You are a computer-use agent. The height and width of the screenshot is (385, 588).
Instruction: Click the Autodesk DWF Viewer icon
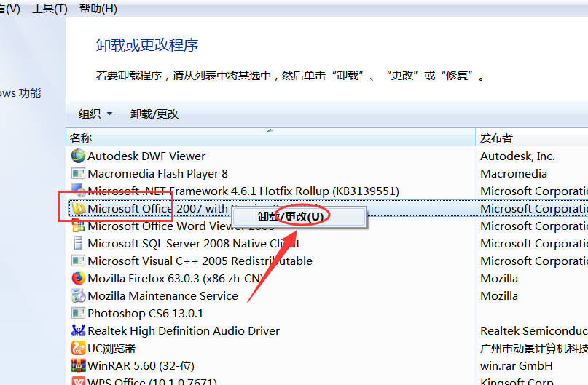78,156
